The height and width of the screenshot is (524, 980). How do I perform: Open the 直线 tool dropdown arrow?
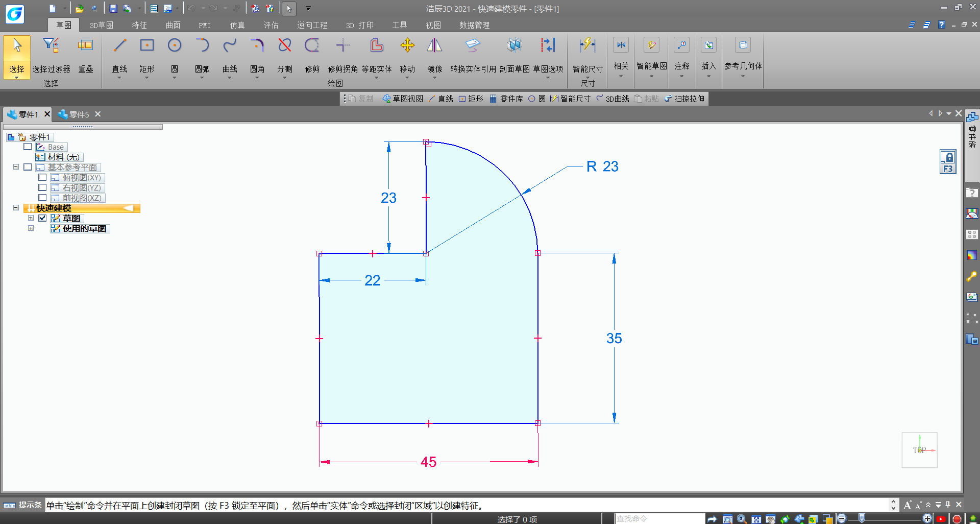coord(119,78)
